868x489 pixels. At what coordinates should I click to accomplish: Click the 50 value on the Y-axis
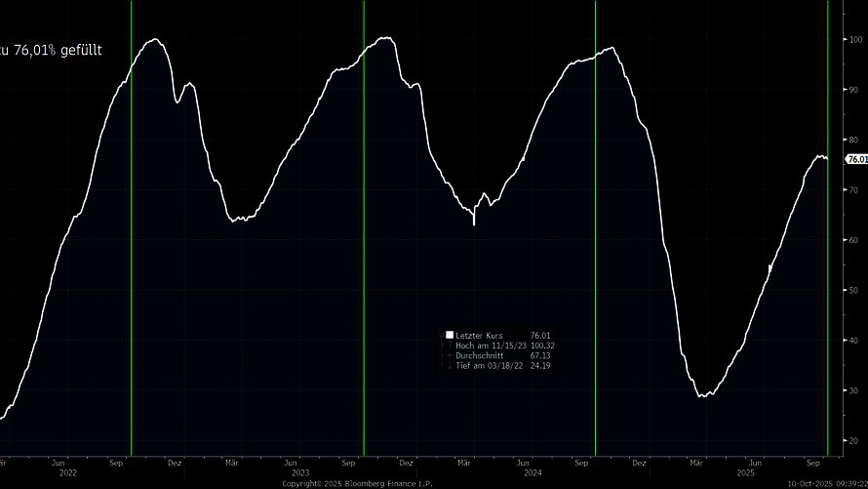[855, 291]
